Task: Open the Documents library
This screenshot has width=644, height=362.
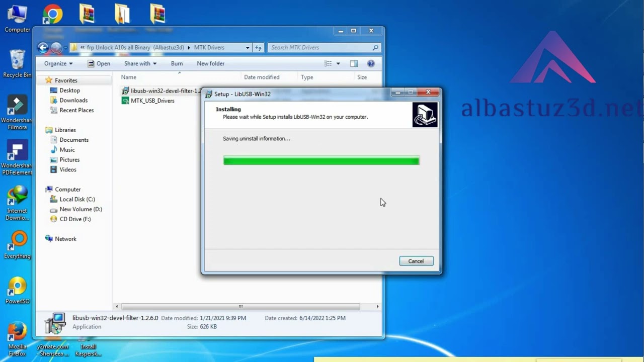Action: click(74, 140)
